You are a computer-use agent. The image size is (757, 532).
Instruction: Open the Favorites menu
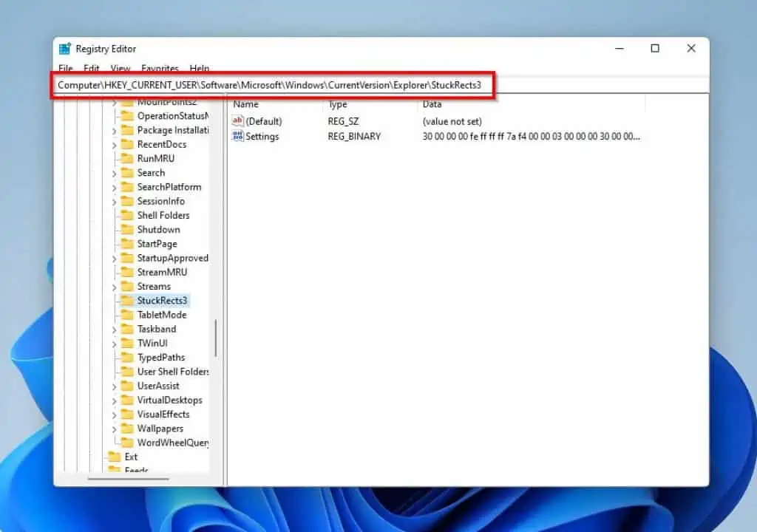(x=160, y=68)
